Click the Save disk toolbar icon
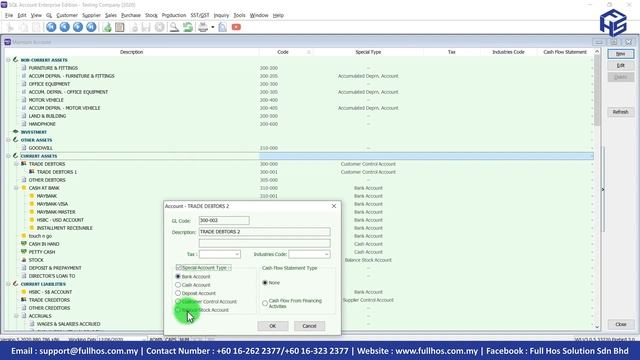 point(146,27)
